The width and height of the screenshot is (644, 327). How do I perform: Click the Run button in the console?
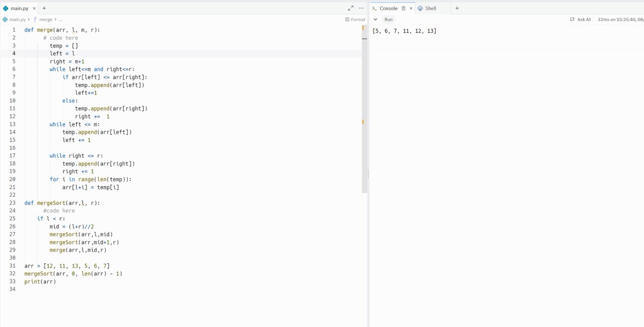pos(389,19)
